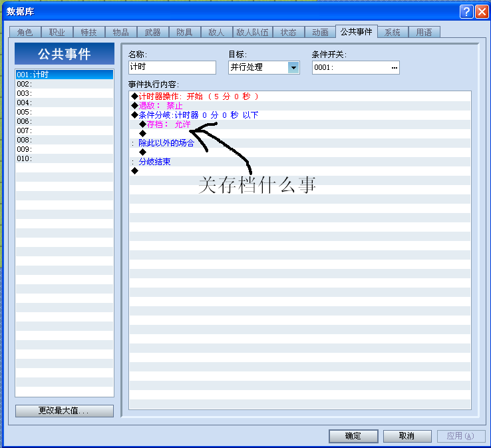This screenshot has height=448, width=491.
Task: Select list entry 002
Action: pos(65,84)
